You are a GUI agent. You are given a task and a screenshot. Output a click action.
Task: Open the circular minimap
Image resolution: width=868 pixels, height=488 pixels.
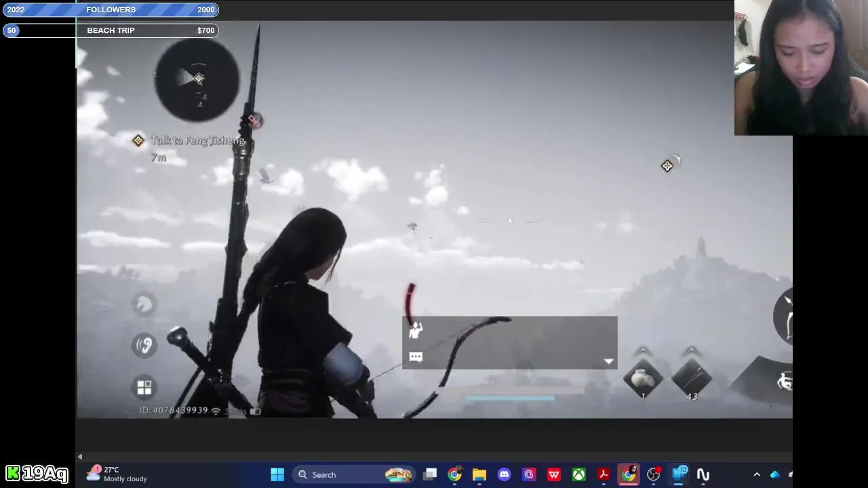[197, 80]
